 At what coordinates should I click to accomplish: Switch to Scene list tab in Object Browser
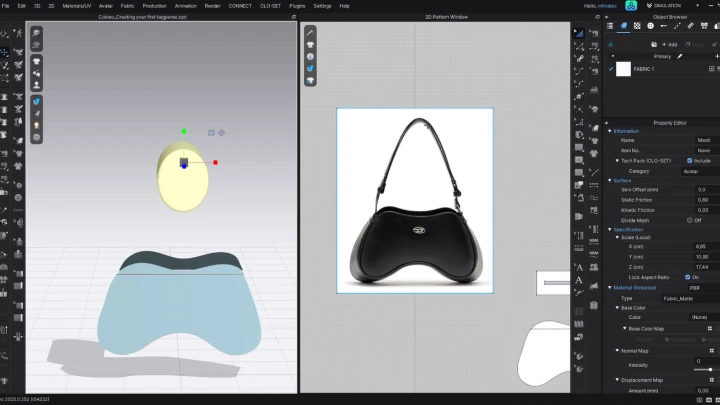click(610, 26)
